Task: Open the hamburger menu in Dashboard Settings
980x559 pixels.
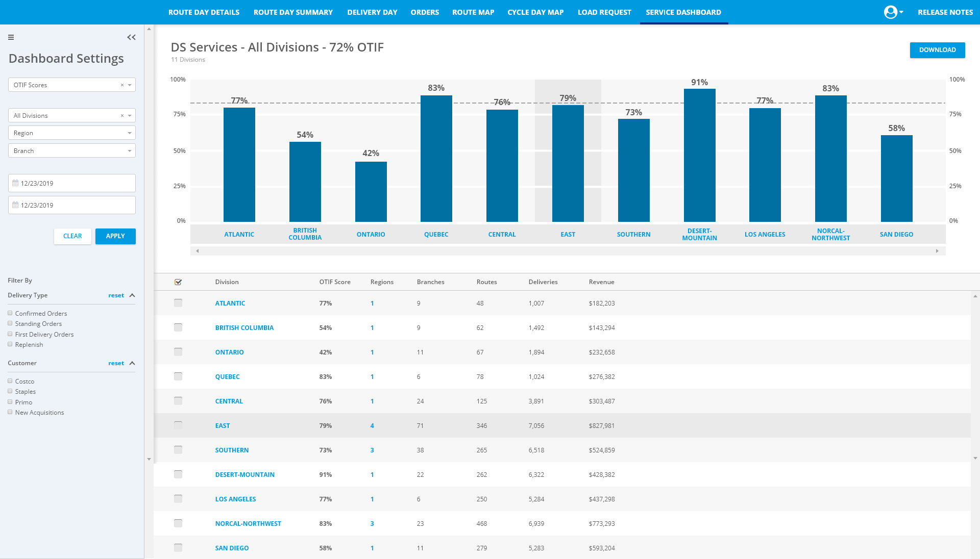Action: point(11,37)
